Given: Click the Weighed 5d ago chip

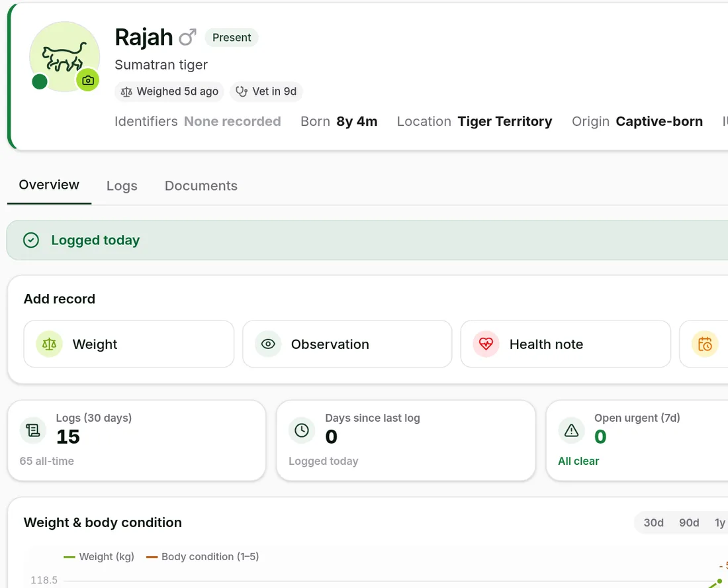Looking at the screenshot, I should [169, 91].
